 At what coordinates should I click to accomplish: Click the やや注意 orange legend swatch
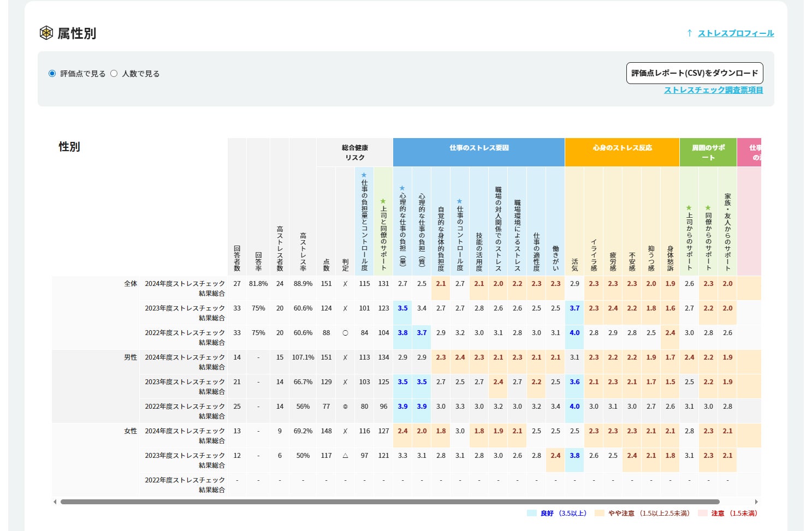point(600,513)
